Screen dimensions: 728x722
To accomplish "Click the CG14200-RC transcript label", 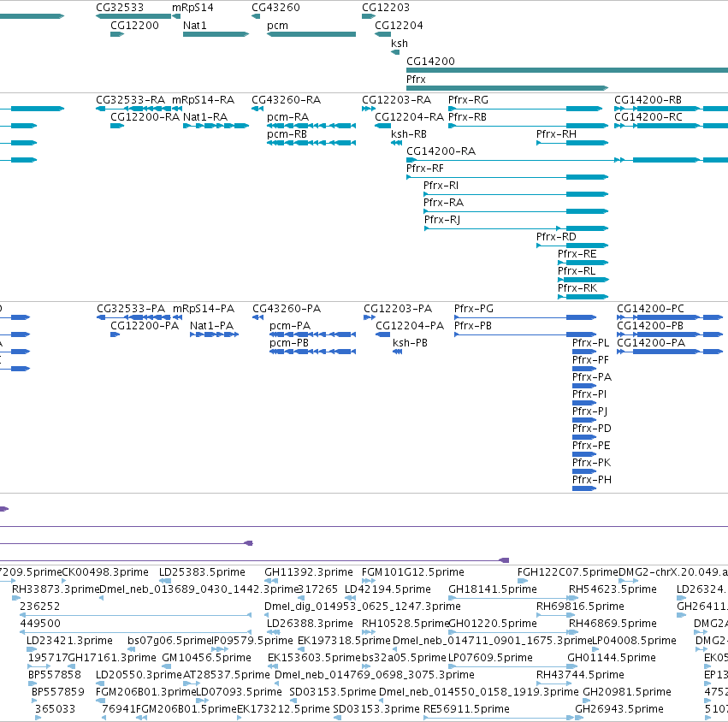I will tap(648, 117).
